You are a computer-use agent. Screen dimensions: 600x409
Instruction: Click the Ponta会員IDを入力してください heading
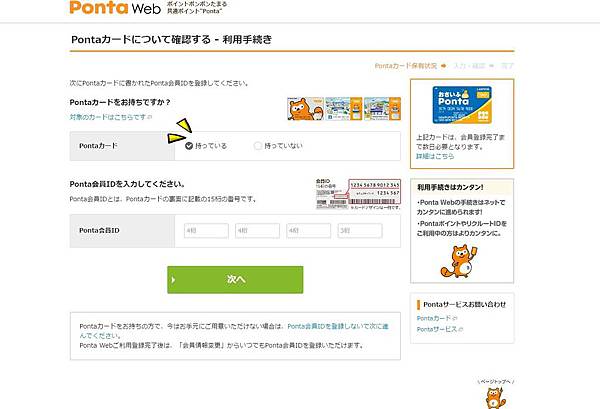127,184
